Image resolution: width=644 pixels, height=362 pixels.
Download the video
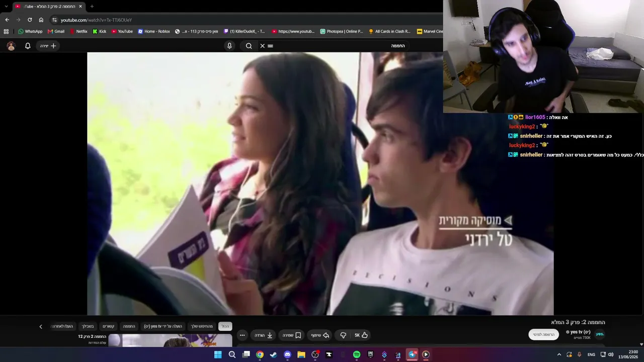pos(264,335)
